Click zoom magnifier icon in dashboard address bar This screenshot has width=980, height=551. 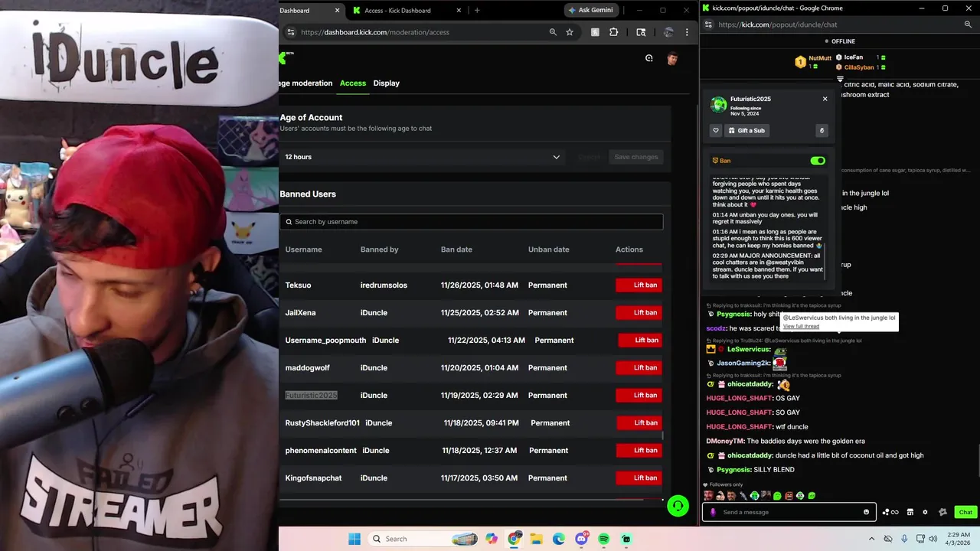tap(553, 32)
